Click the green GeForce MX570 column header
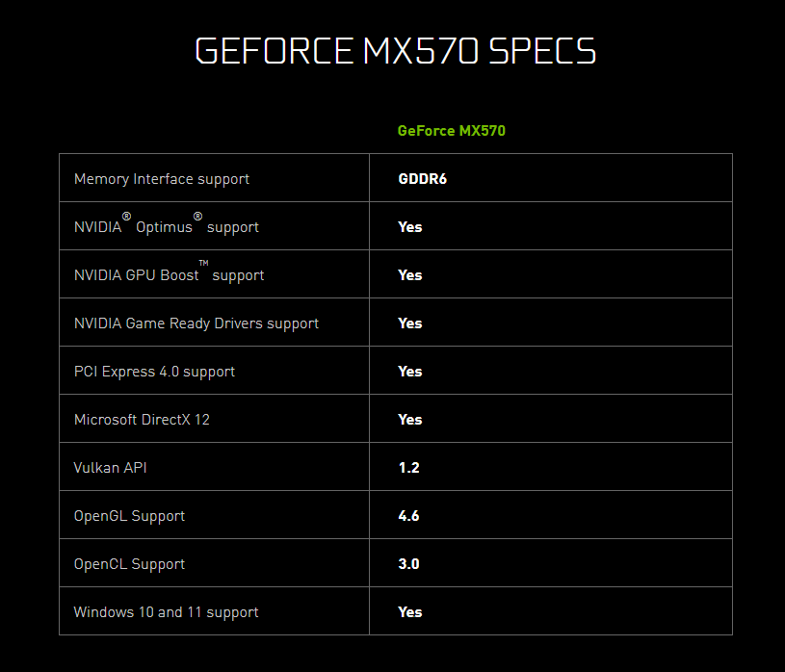The image size is (785, 672). tap(451, 131)
